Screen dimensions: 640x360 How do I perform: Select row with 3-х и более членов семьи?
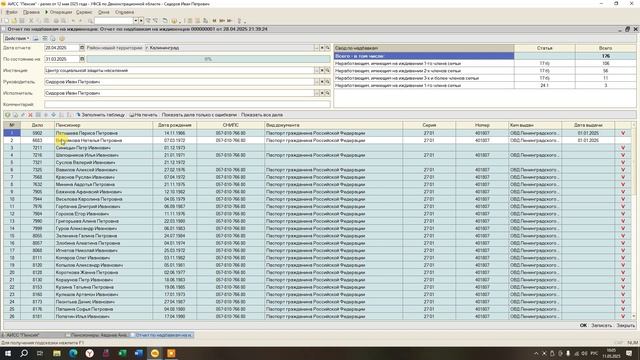point(484,78)
